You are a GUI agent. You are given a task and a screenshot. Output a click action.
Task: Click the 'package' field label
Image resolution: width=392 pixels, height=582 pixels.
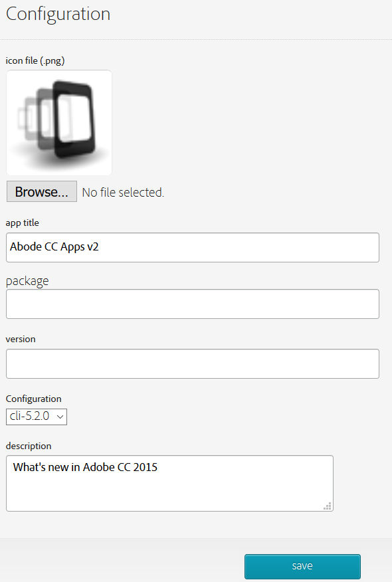[x=27, y=281]
